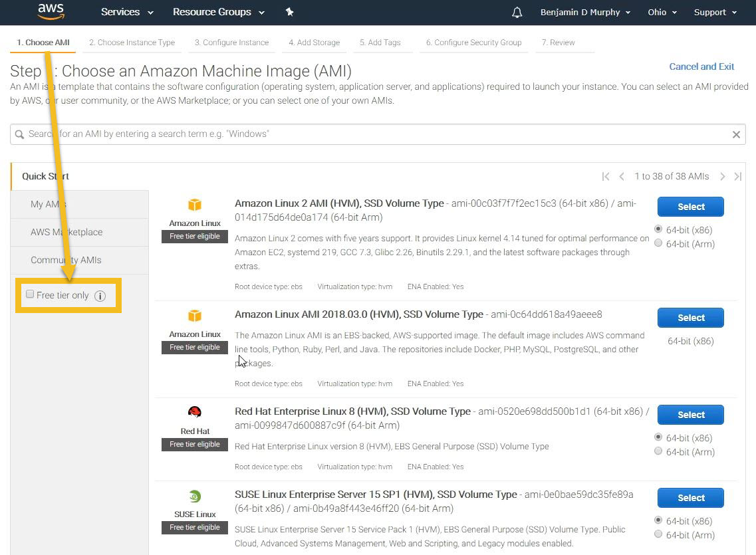Screen dimensions: 756x555
Task: Open the Quick Start section
Action: pos(80,176)
